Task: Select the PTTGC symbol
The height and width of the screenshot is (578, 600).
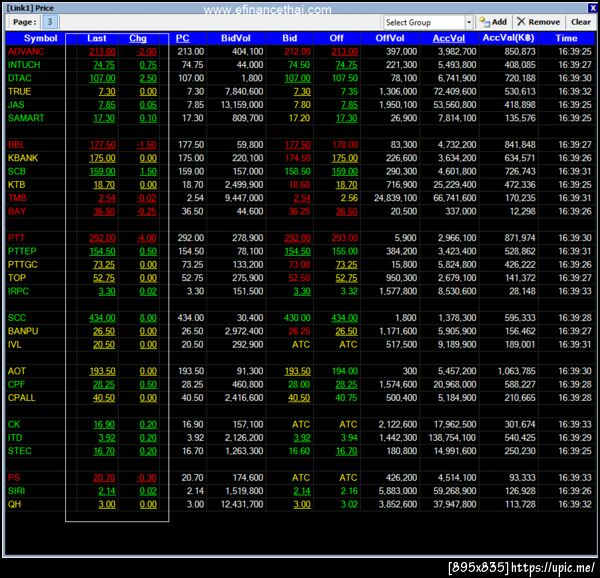Action: click(23, 265)
